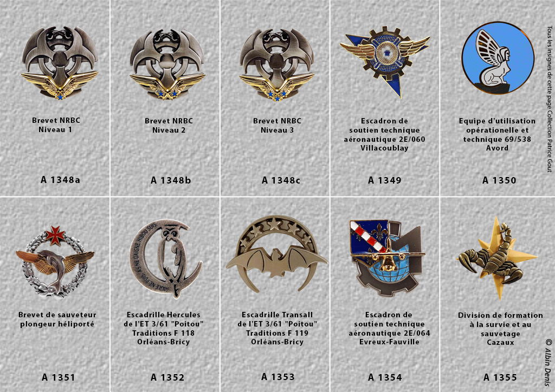This screenshot has width=555, height=392.
Task: Click the Brevet de sauveteur plongeur héliporté caption
Action: 57,319
